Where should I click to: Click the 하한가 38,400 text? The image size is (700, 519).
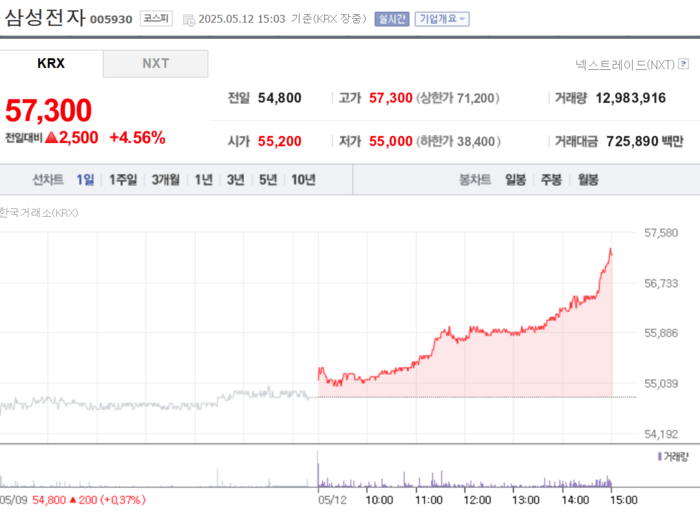[458, 141]
